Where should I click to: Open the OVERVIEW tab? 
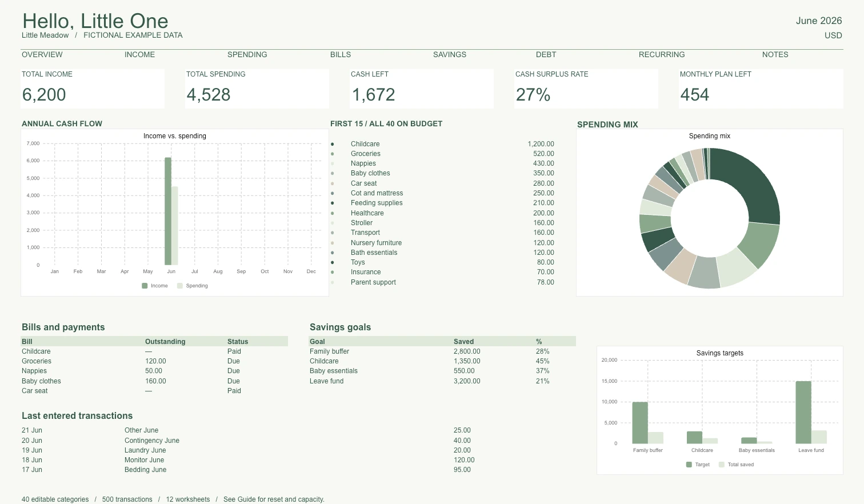(x=42, y=55)
